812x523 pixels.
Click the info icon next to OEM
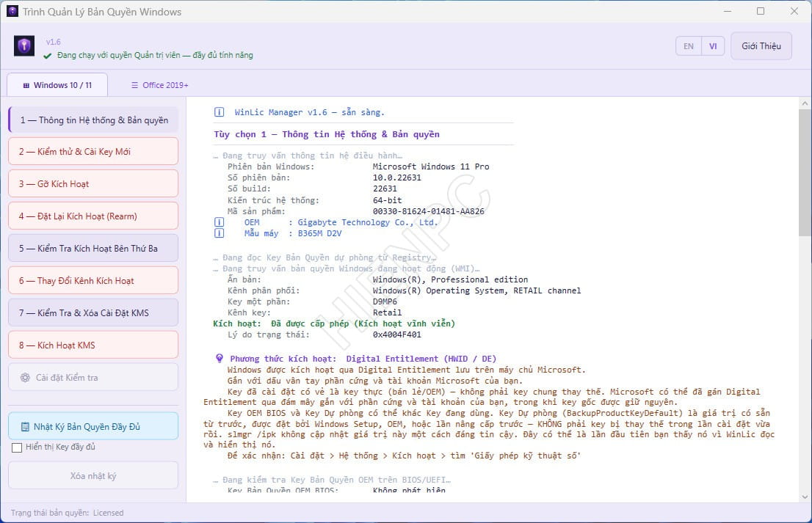point(219,222)
